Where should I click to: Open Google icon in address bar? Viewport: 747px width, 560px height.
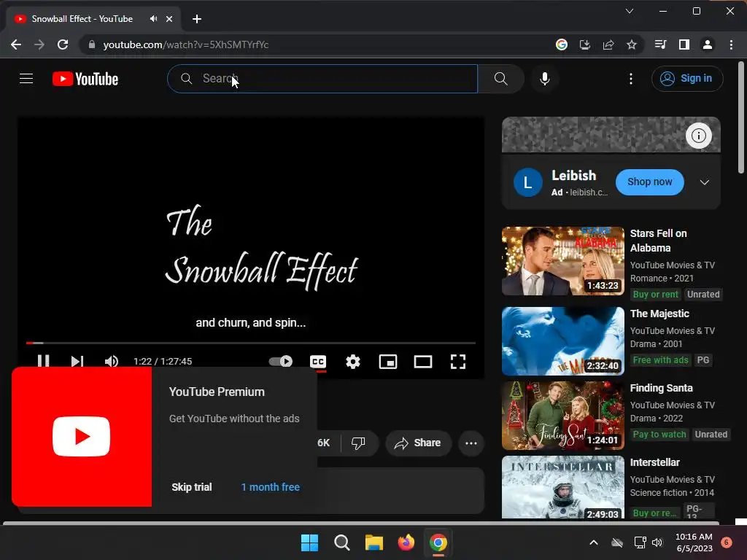coord(562,44)
